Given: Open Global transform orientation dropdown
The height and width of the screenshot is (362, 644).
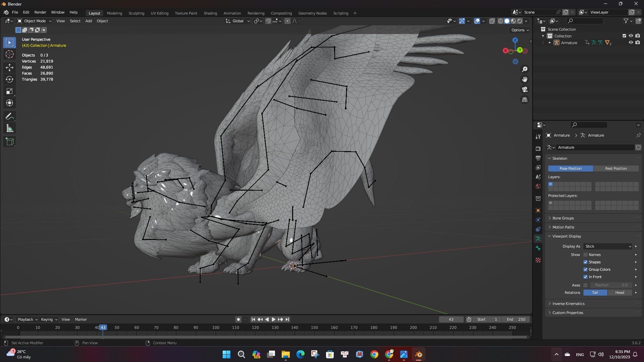Looking at the screenshot, I should (x=238, y=21).
